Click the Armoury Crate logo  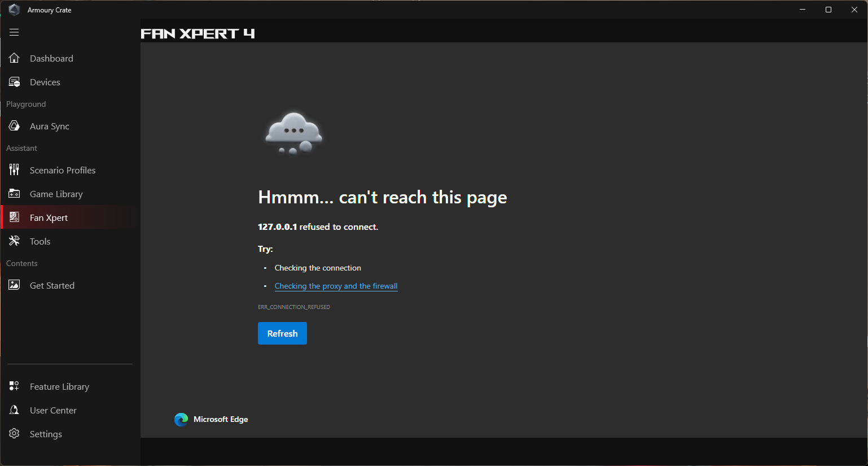click(x=14, y=9)
